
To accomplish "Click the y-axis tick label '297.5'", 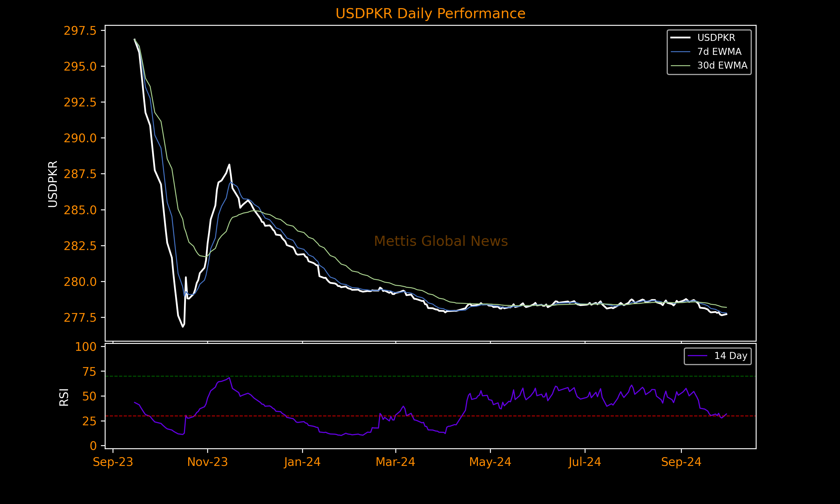I will pyautogui.click(x=80, y=31).
